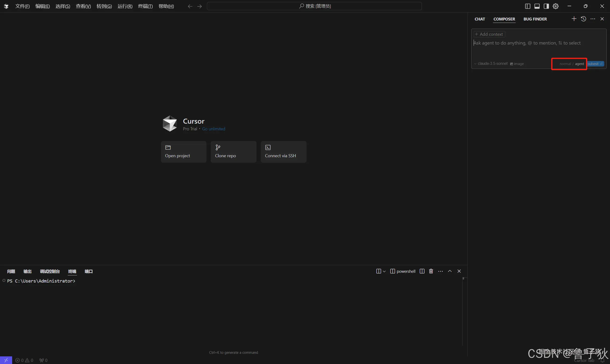The width and height of the screenshot is (610, 364).
Task: Click the Clone repo button
Action: coord(233,152)
